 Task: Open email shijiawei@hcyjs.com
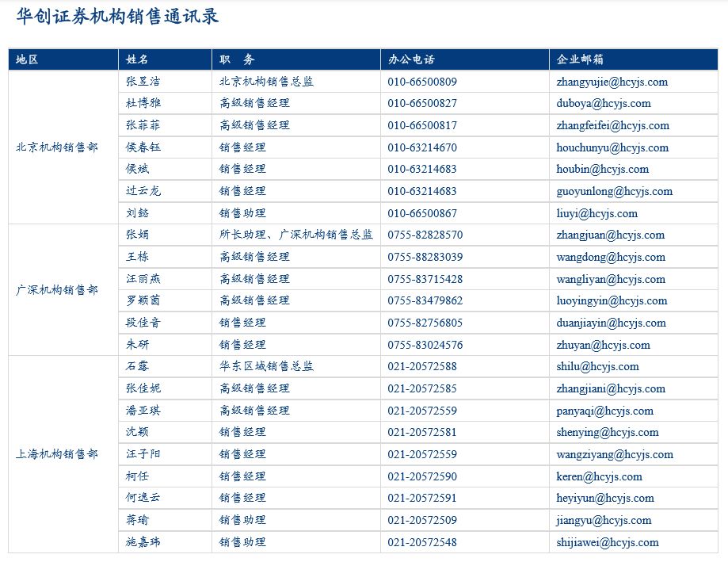click(x=608, y=542)
